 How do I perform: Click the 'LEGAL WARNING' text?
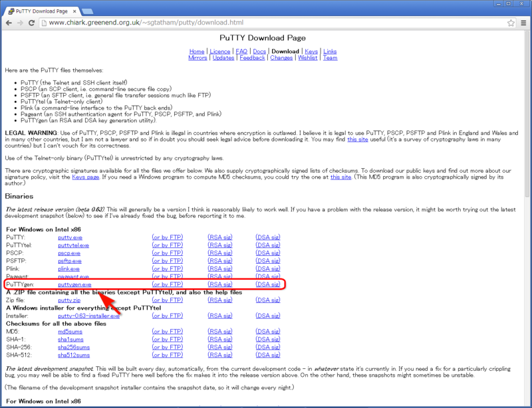coord(31,133)
